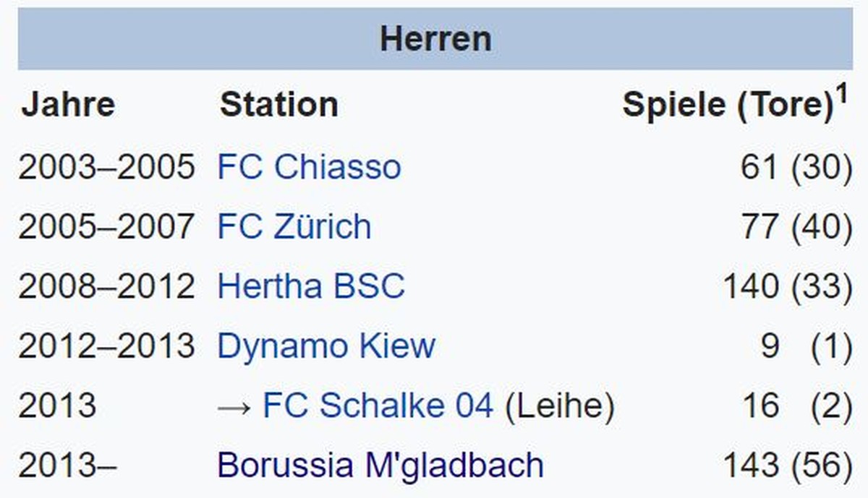Click the 143 (56) stats cell
Screen dimensions: 868x498
(788, 466)
